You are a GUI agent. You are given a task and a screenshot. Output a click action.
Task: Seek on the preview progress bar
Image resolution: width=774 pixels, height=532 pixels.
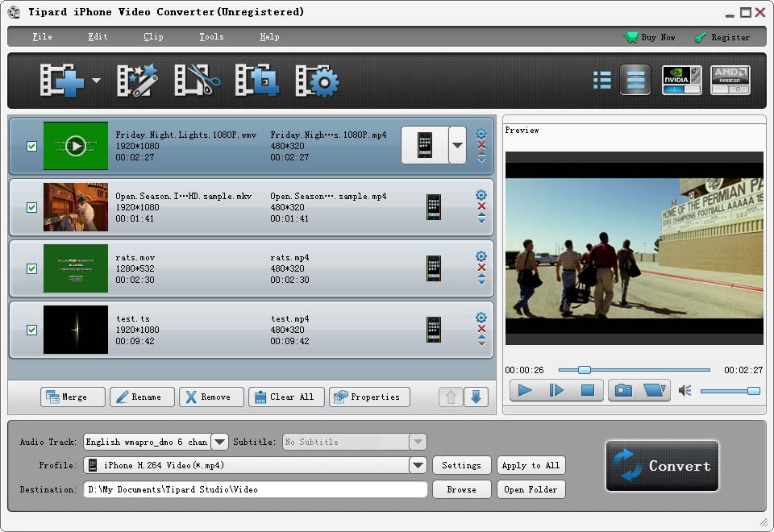pos(634,370)
